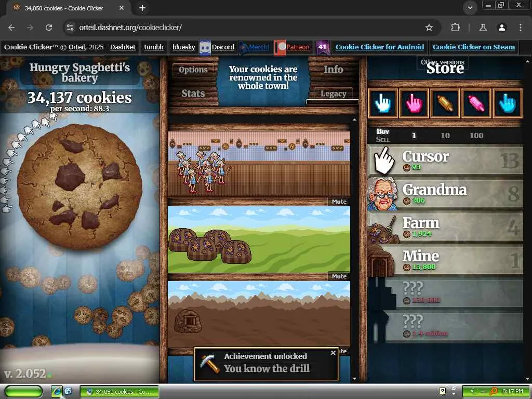Buy the first white cursor hand upgrade
Image resolution: width=532 pixels, height=399 pixels.
coord(383,103)
